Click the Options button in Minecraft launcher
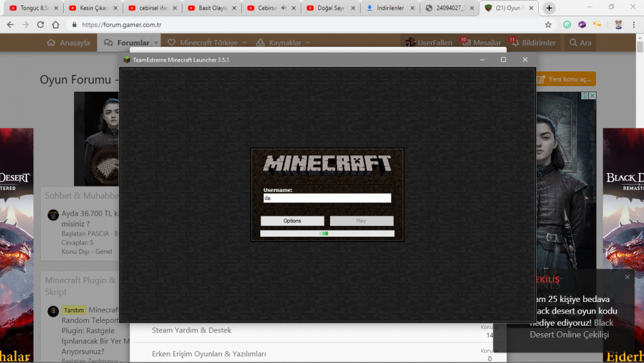Screen dimensions: 644x363 292,221
